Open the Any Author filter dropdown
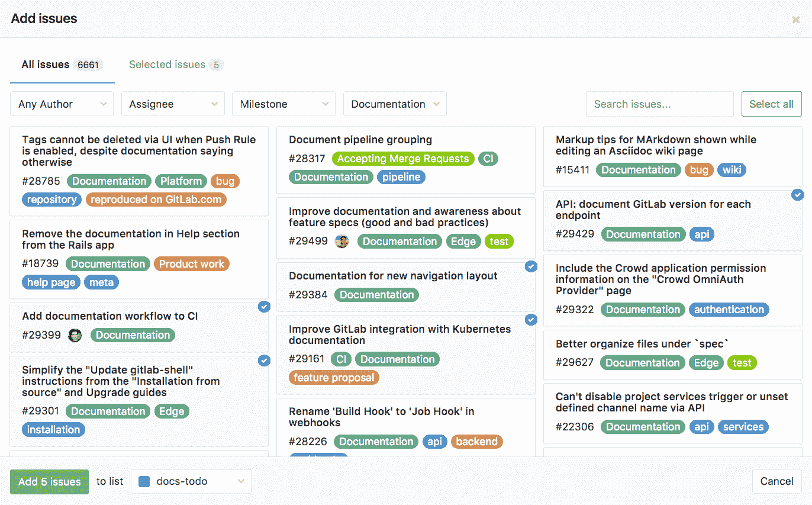812x505 pixels. point(62,104)
